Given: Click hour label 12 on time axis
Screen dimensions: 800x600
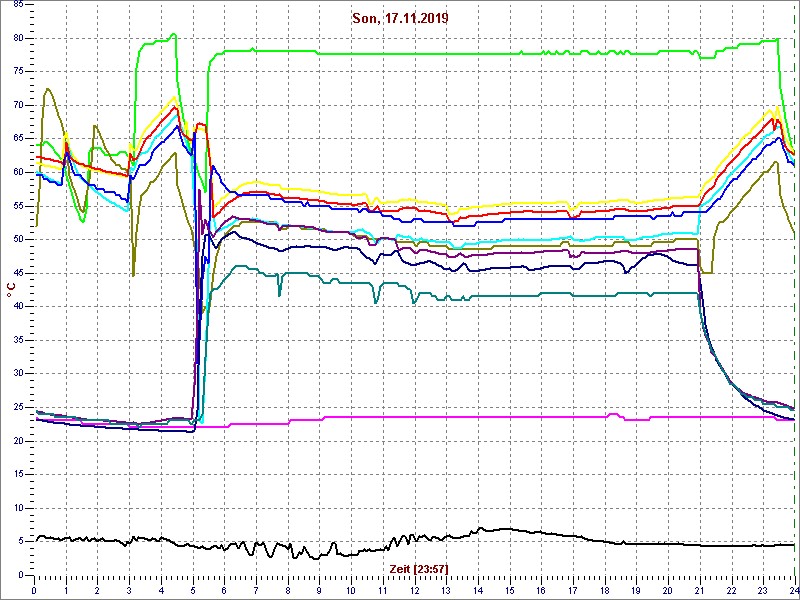Looking at the screenshot, I should coord(414,589).
